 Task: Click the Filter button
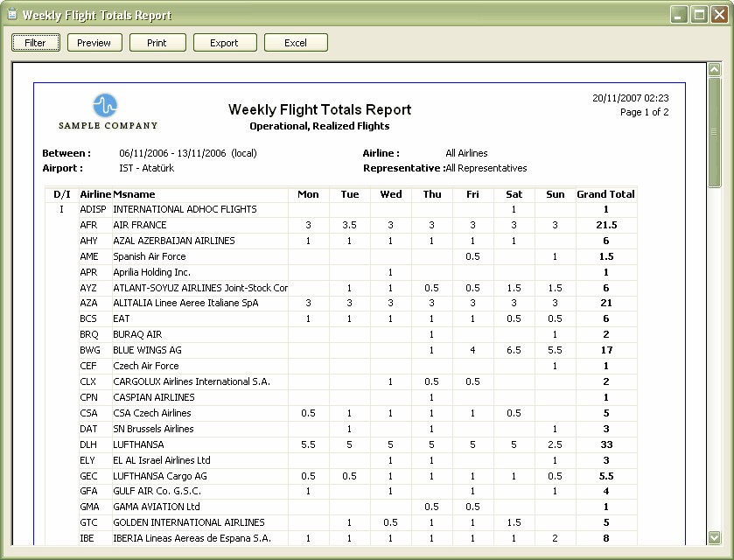(36, 43)
